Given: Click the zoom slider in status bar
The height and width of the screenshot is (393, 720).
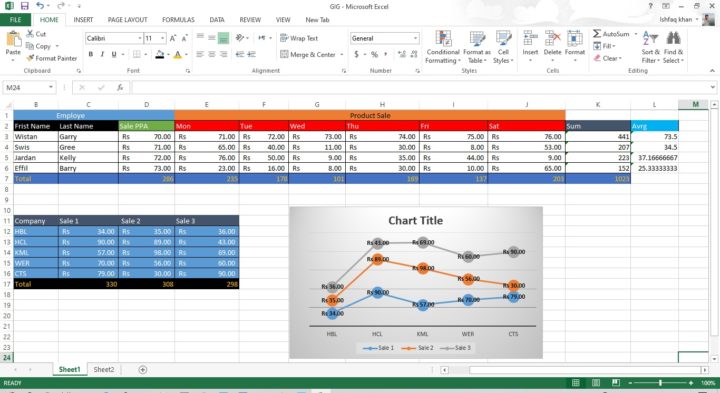Looking at the screenshot, I should click(660, 383).
